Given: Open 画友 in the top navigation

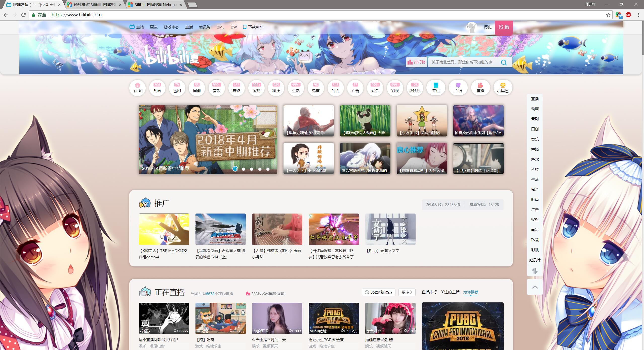Looking at the screenshot, I should [x=154, y=27].
